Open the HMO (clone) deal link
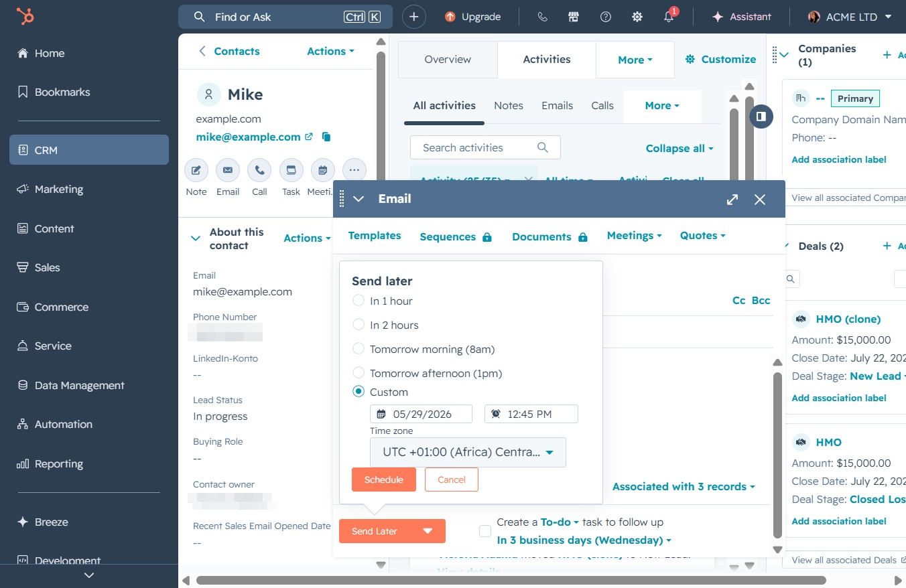This screenshot has height=588, width=906. (848, 319)
